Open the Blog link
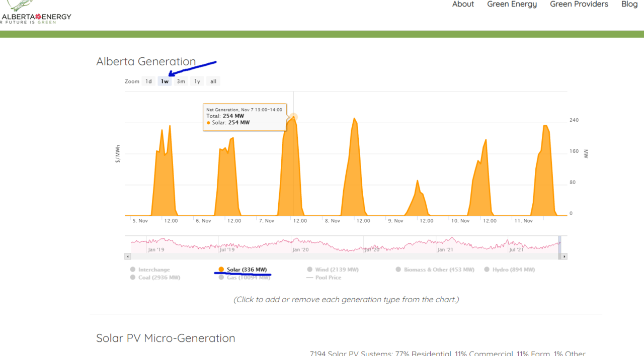 [629, 5]
